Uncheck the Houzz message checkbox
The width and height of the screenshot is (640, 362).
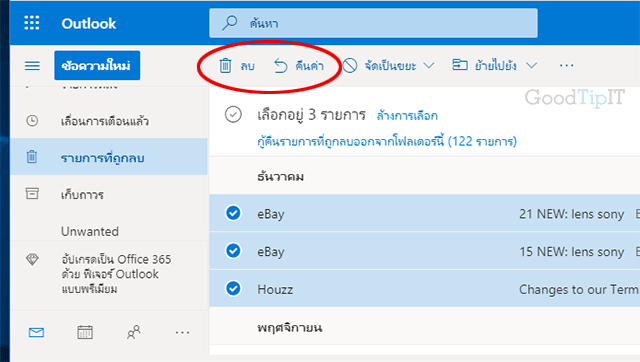pyautogui.click(x=233, y=289)
